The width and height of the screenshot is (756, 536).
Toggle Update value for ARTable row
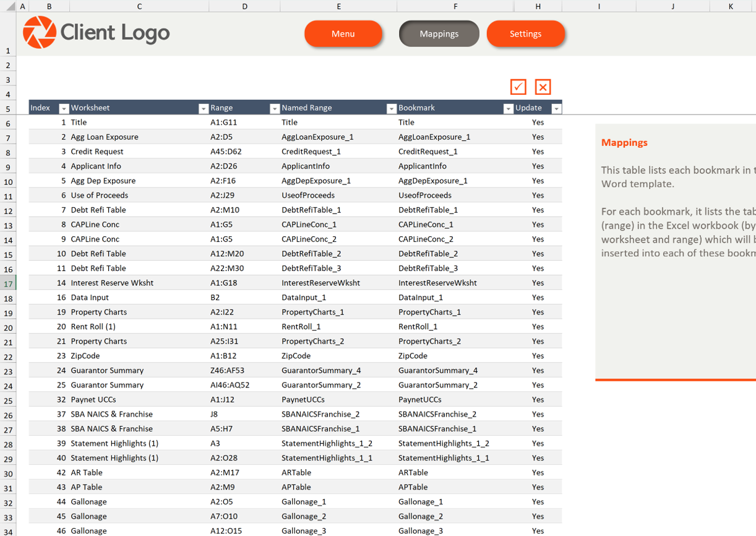pyautogui.click(x=538, y=472)
